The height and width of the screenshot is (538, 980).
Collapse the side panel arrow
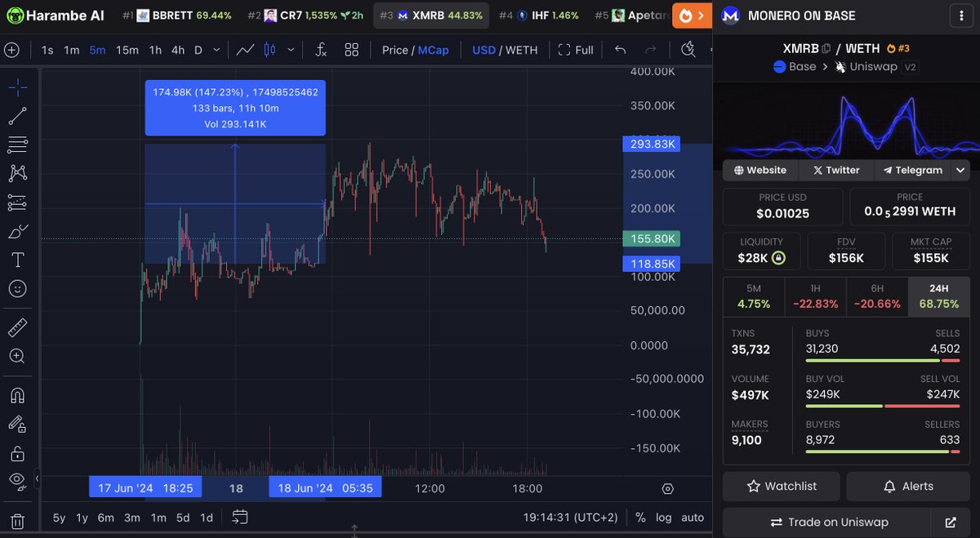click(36, 478)
